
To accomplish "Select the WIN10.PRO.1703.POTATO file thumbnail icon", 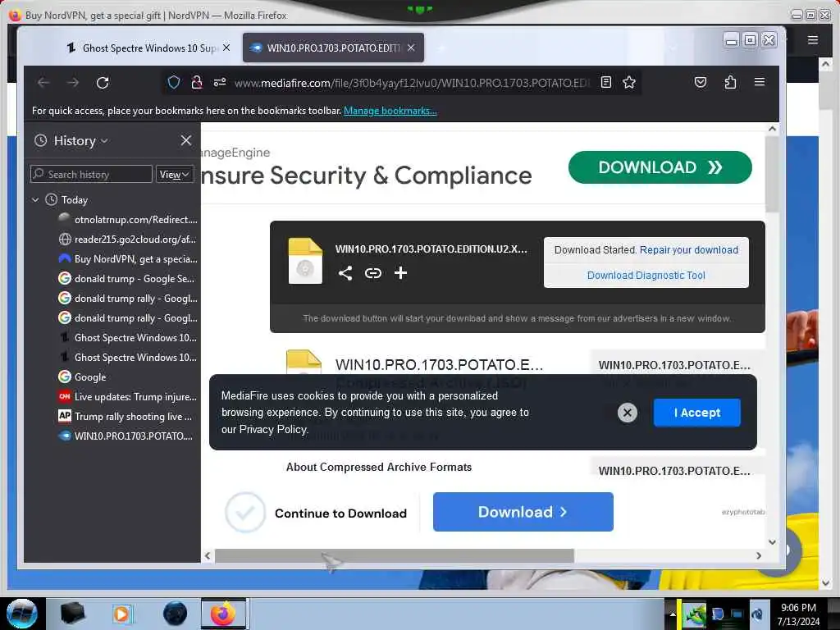I will [x=305, y=260].
